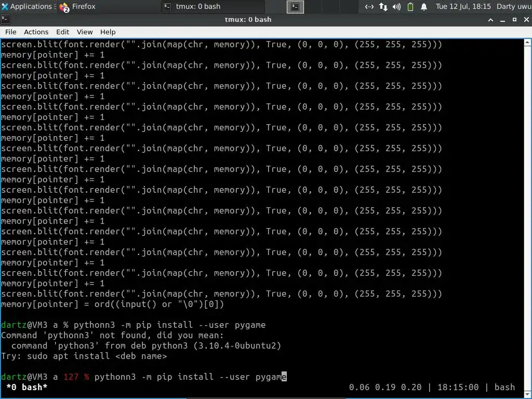Click the highlighted terminal icon in taskbar
Screen dimensions: 532x399
(x=295, y=6)
